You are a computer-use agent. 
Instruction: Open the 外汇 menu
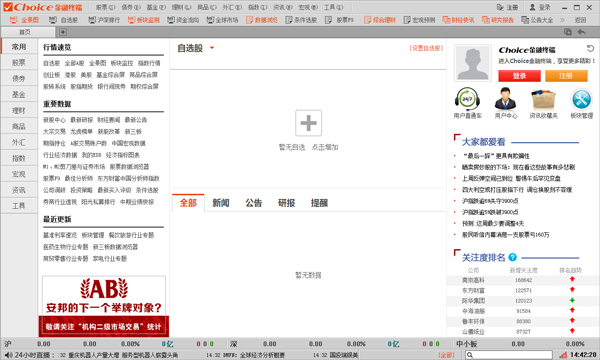coord(232,7)
